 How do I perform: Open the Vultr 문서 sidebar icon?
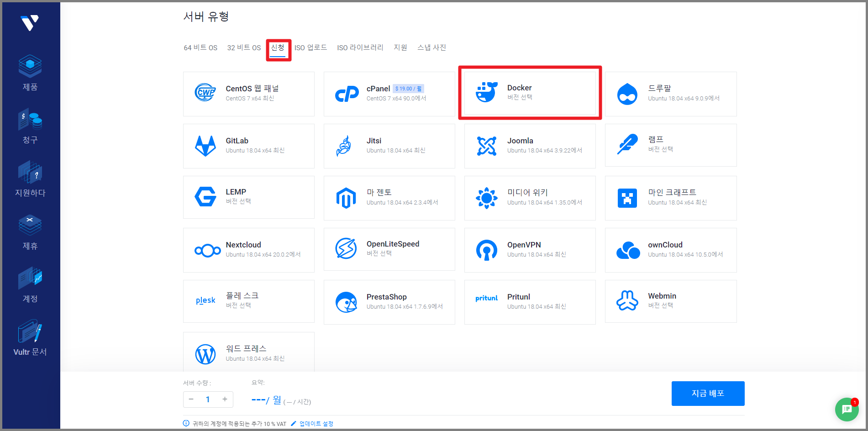pyautogui.click(x=30, y=331)
